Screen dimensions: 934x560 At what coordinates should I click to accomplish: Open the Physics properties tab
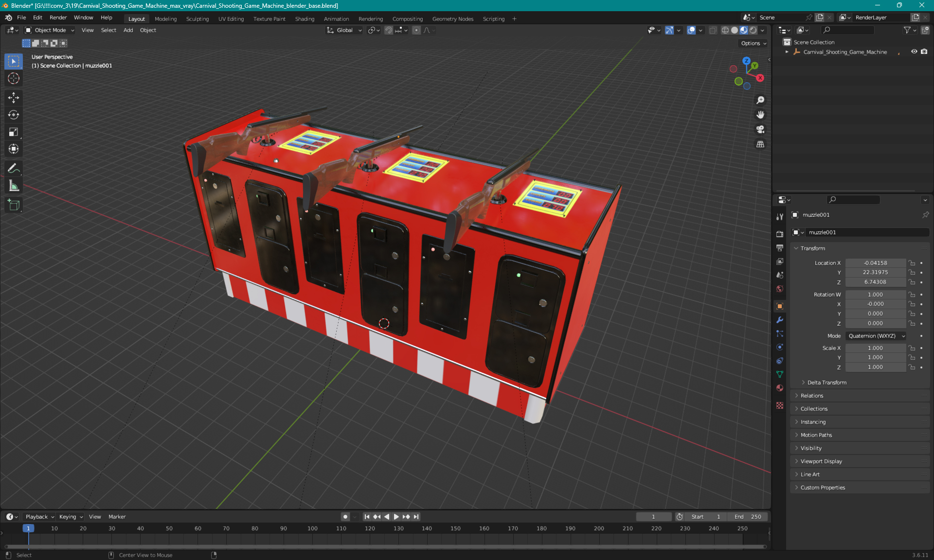(780, 347)
